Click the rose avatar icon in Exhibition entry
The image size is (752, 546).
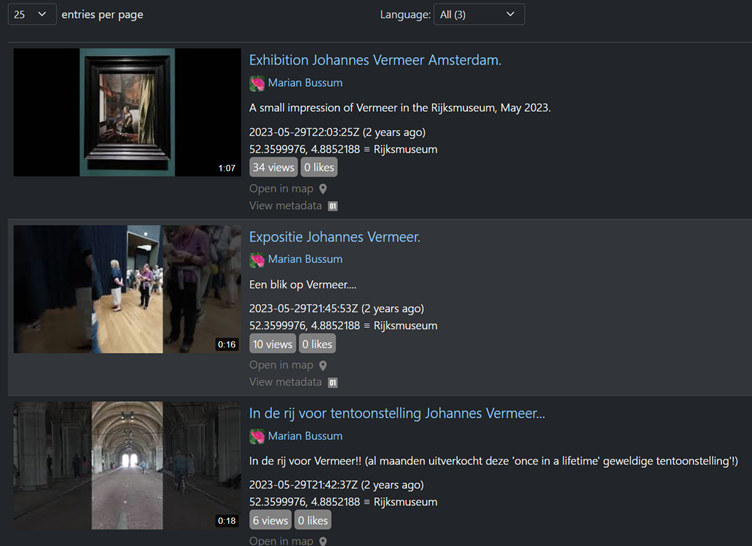[x=257, y=83]
